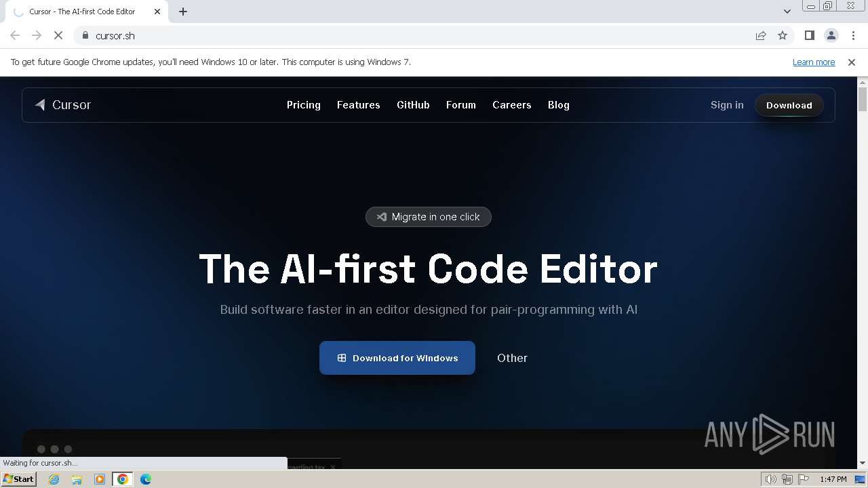This screenshot has height=488, width=868.
Task: Open the media player from the taskbar
Action: (100, 479)
